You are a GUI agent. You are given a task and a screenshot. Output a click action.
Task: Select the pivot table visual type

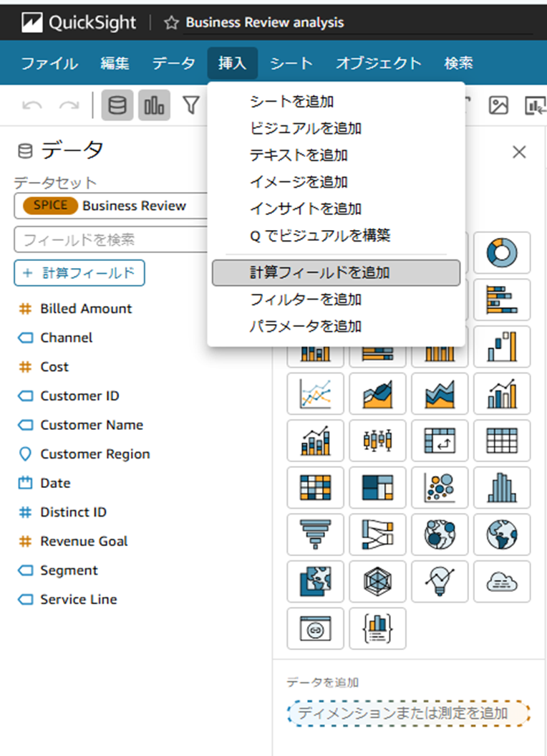(440, 440)
